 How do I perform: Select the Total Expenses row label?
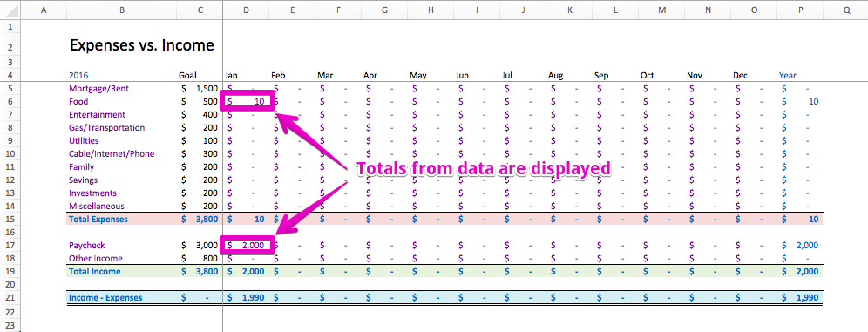coord(98,219)
